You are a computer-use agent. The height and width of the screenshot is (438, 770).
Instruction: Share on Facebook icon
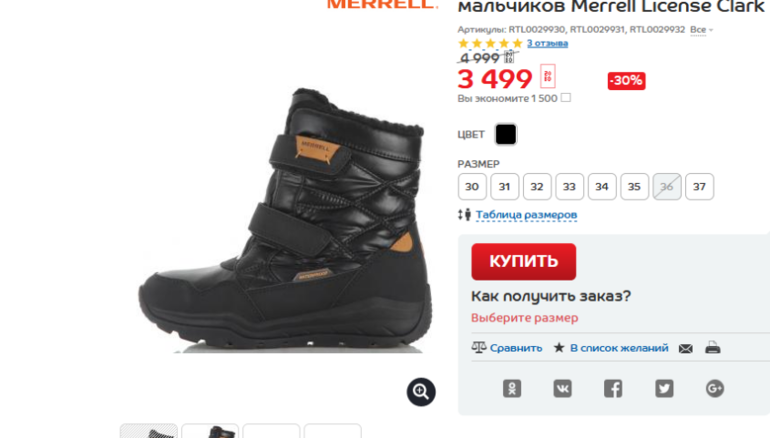point(613,388)
